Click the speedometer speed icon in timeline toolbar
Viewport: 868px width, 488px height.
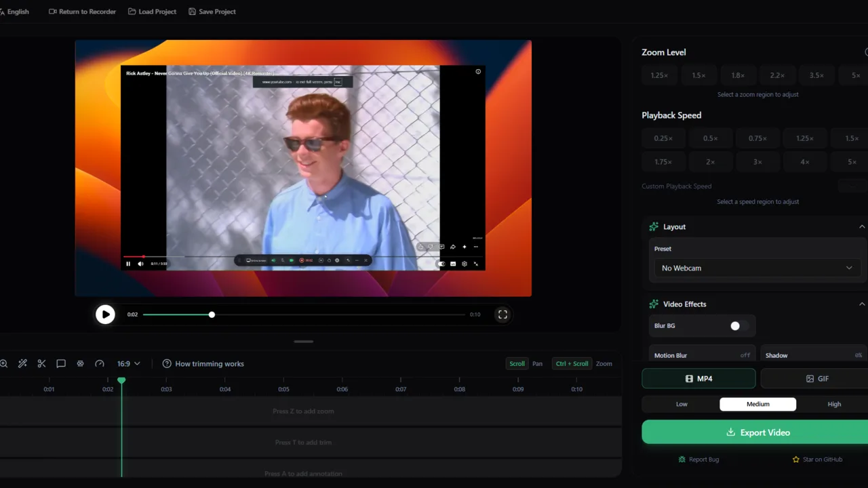tap(100, 364)
